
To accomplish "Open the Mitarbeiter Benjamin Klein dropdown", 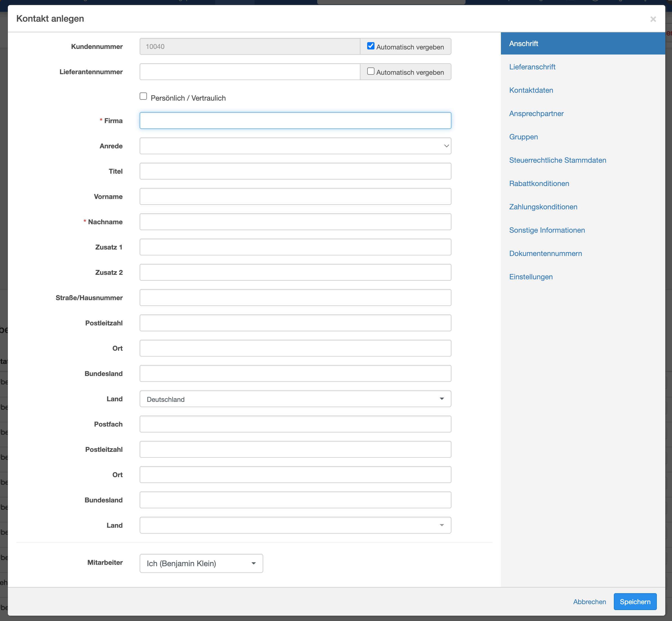I will pyautogui.click(x=201, y=564).
